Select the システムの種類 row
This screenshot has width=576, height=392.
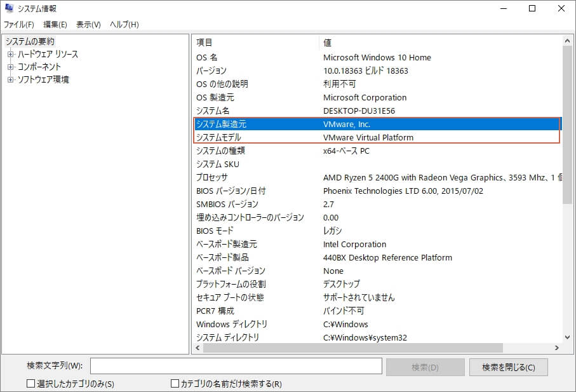pos(377,151)
